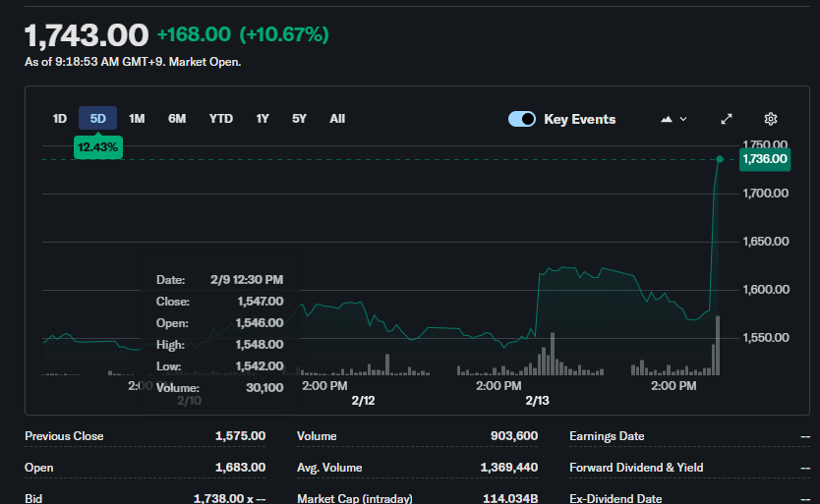Click Forward Dividend & Yield label

tap(636, 468)
